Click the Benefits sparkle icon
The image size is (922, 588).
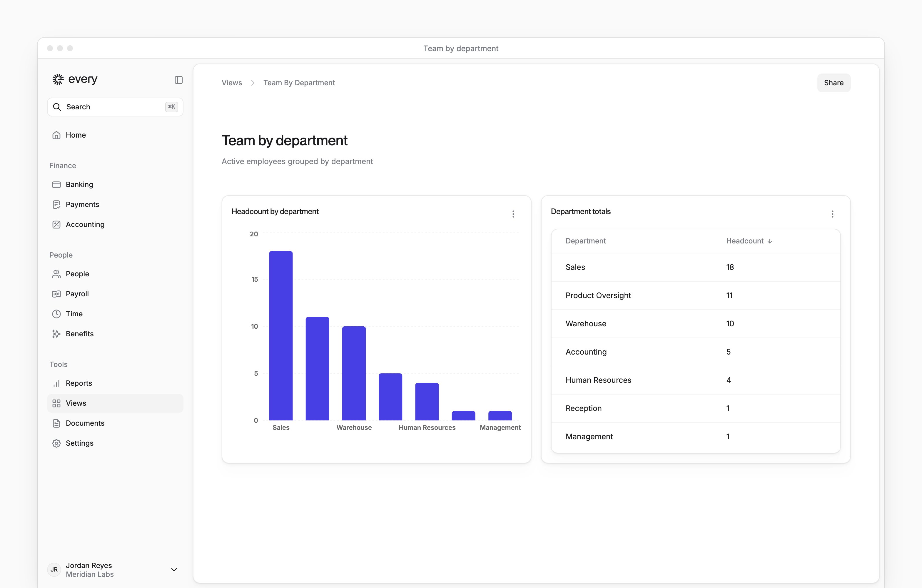point(56,334)
